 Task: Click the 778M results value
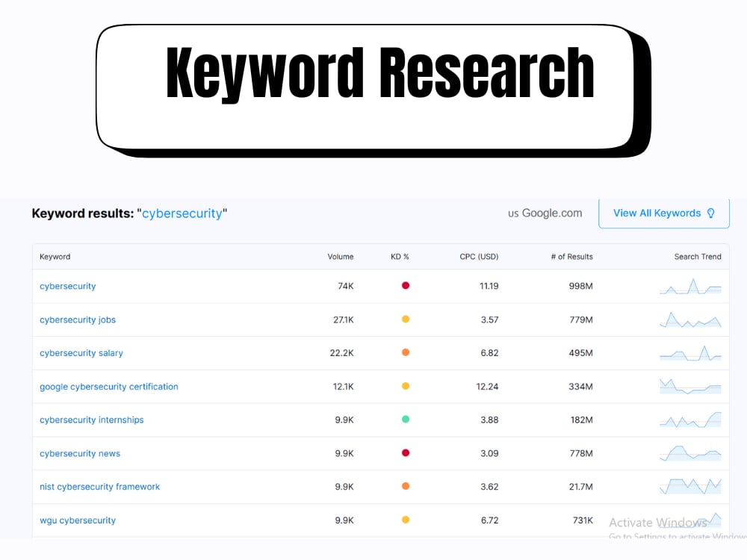[581, 454]
